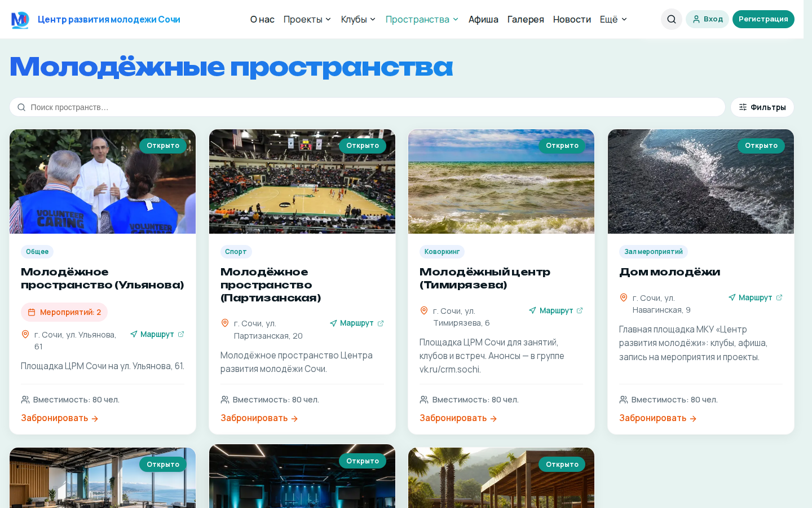
Task: Book Дом молодёжи via Забронировать
Action: (x=658, y=418)
